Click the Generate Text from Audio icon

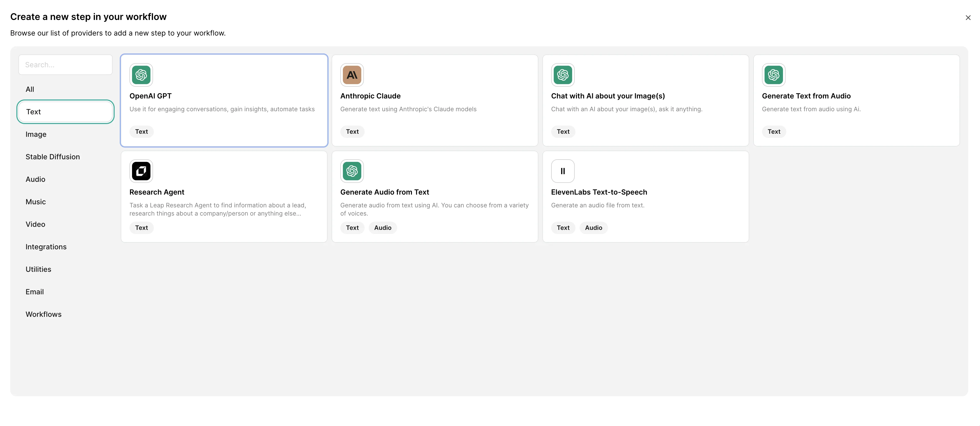[774, 75]
